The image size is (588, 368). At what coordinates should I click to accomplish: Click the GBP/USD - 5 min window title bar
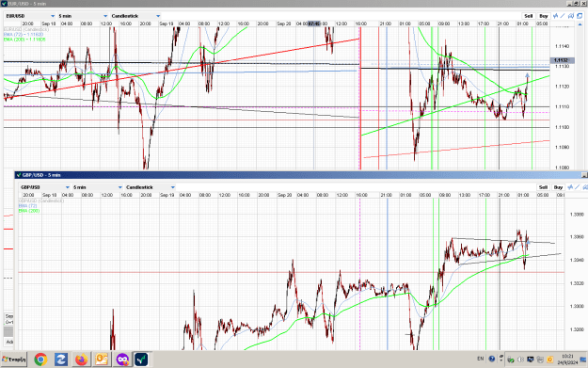click(300, 175)
